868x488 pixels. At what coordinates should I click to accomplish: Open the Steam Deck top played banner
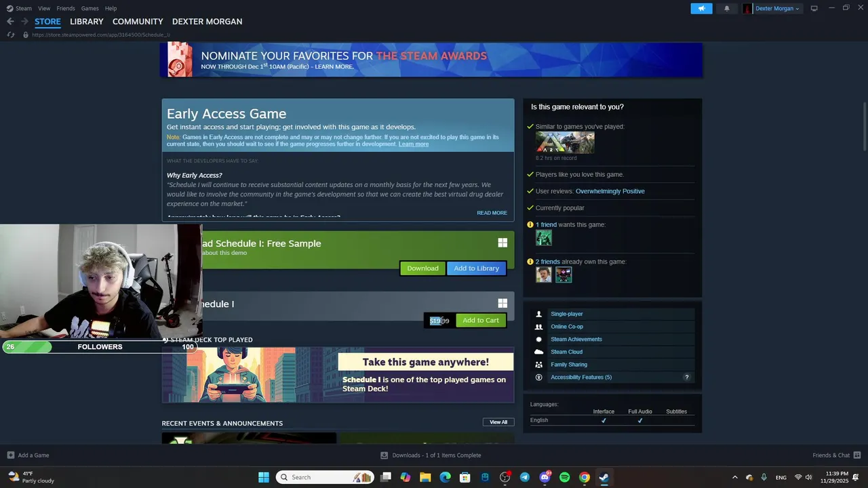[338, 375]
